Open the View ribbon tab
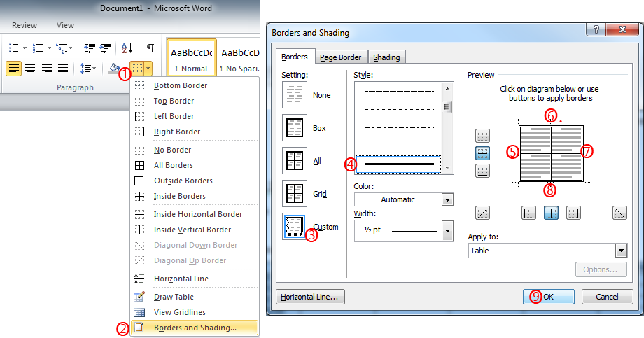 pyautogui.click(x=65, y=25)
